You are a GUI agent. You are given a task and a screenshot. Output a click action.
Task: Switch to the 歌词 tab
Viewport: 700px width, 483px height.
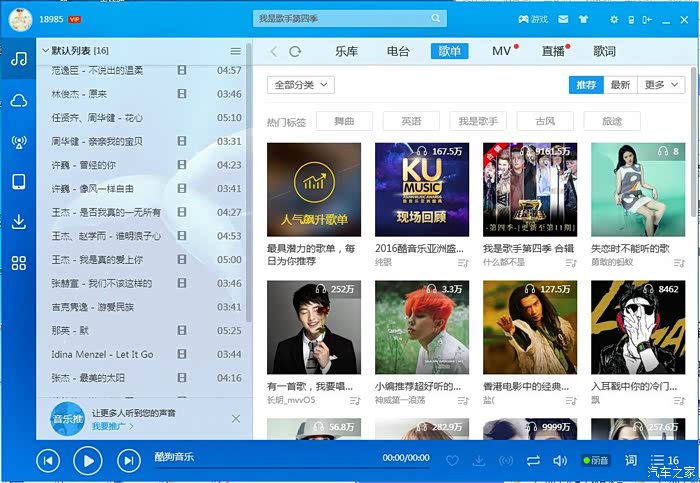pos(604,51)
